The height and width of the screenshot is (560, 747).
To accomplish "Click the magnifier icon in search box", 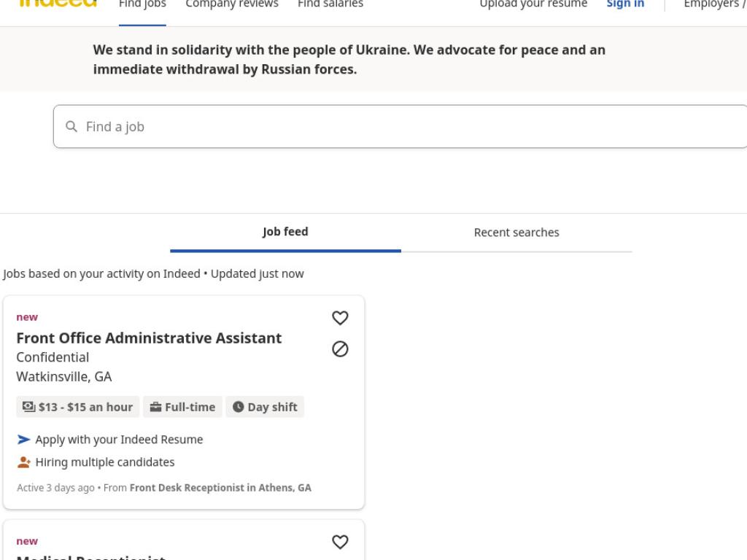I will pyautogui.click(x=71, y=127).
